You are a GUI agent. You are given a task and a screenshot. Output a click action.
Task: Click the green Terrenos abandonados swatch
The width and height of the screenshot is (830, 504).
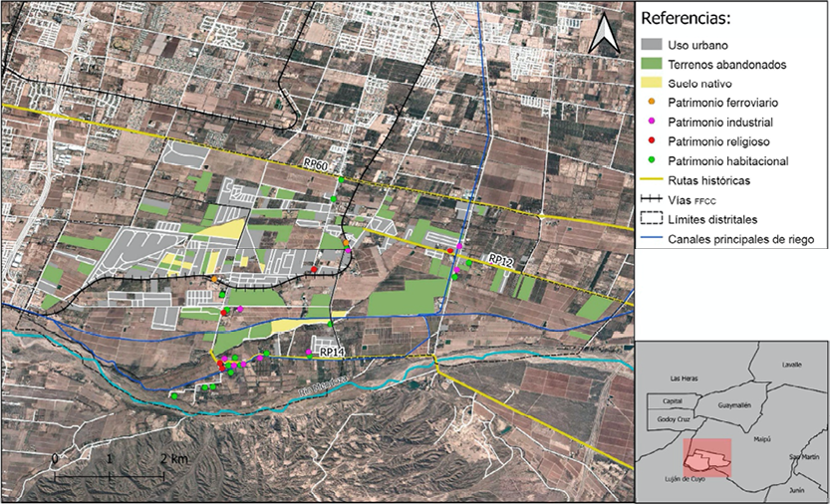click(x=653, y=64)
